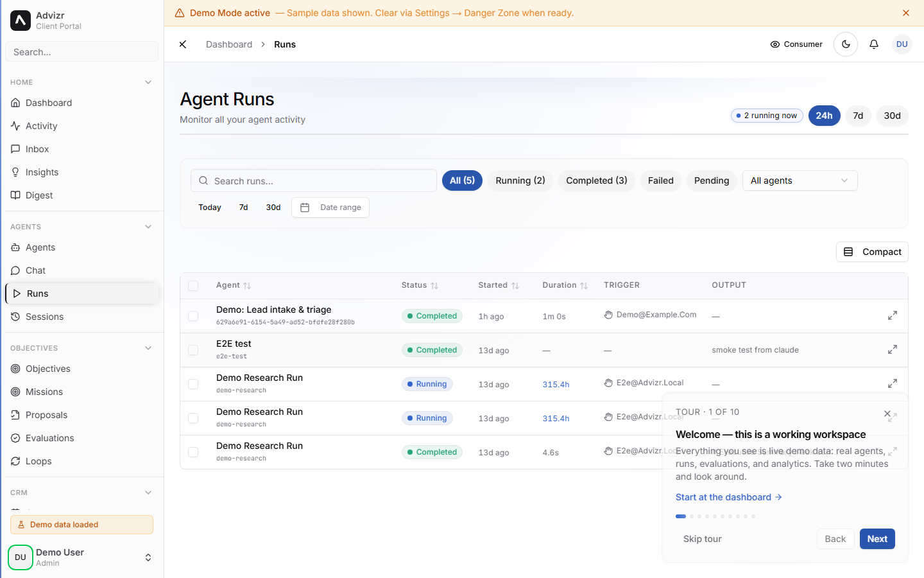Open Demo User account menu
This screenshot has height=578, width=924.
pos(81,557)
